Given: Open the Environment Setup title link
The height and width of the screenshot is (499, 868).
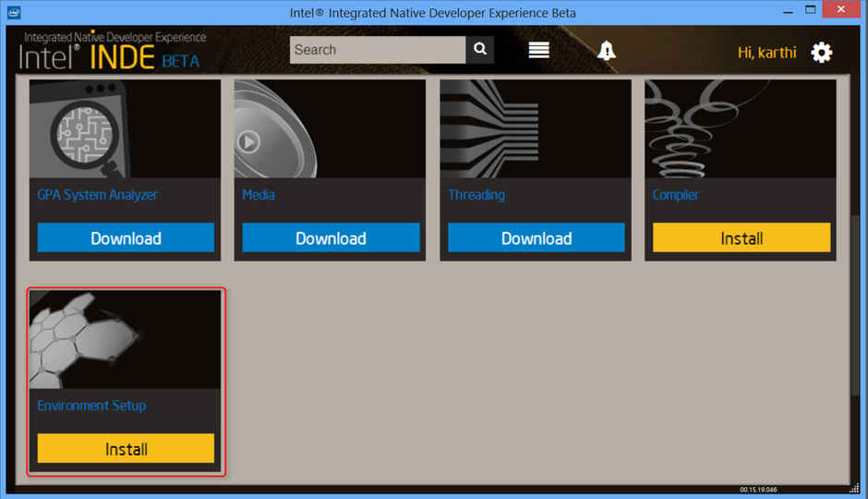Looking at the screenshot, I should [92, 406].
